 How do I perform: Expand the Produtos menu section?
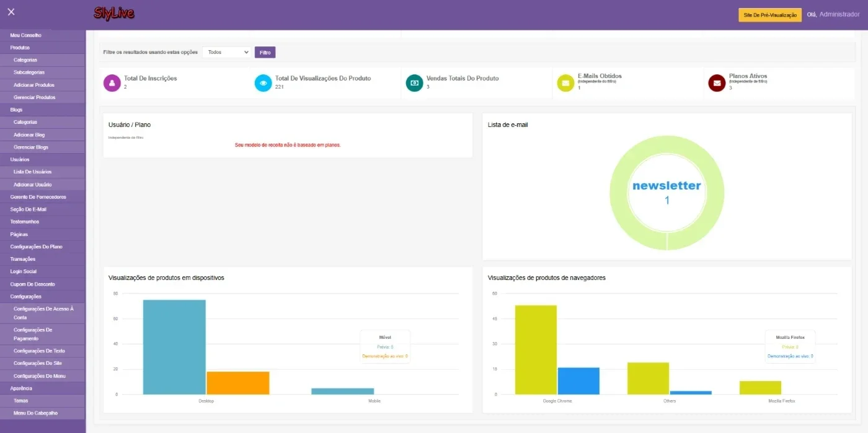tap(42, 48)
